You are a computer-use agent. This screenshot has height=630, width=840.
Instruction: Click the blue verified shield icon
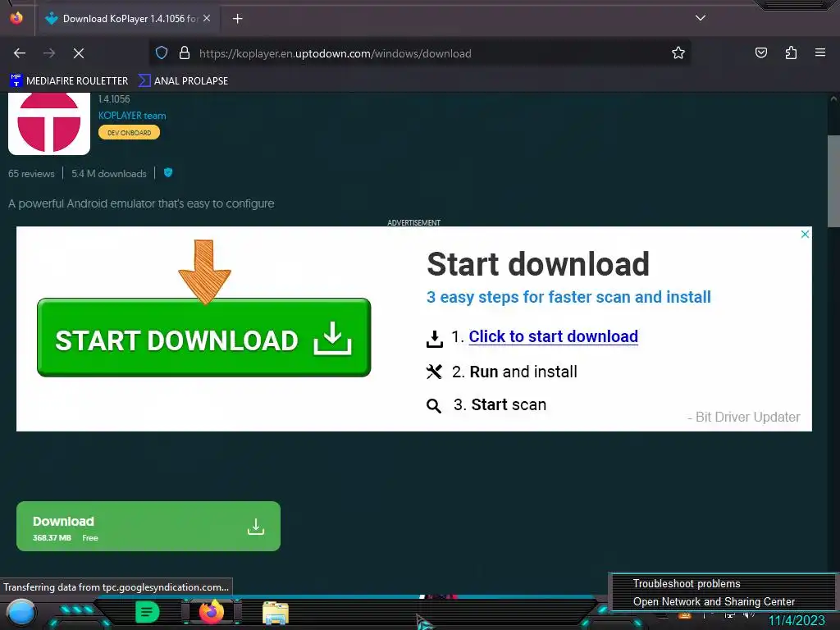(168, 172)
